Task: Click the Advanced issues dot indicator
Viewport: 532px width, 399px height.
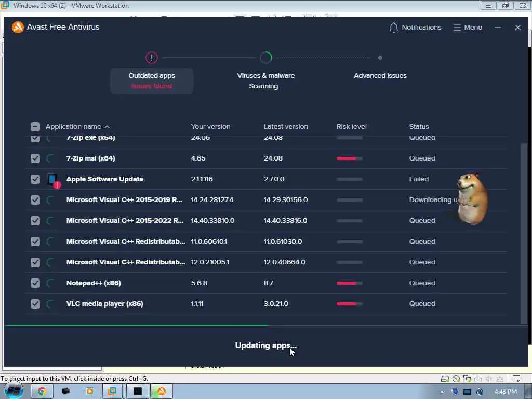Action: (380, 58)
